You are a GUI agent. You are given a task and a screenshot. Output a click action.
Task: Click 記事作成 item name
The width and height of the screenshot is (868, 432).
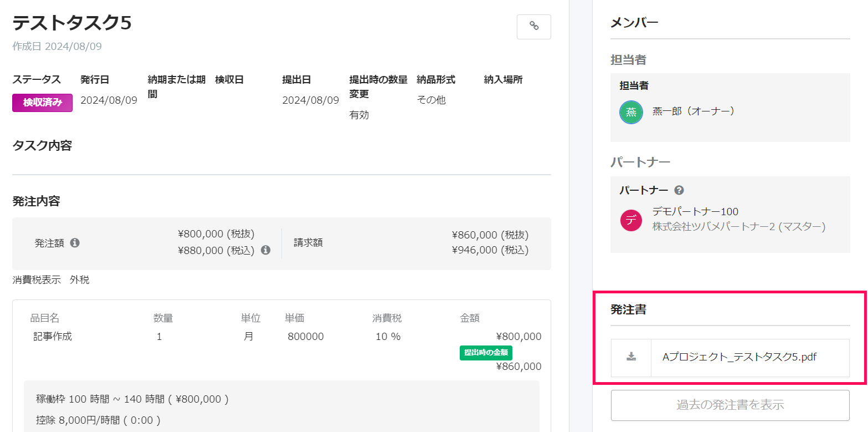point(53,337)
